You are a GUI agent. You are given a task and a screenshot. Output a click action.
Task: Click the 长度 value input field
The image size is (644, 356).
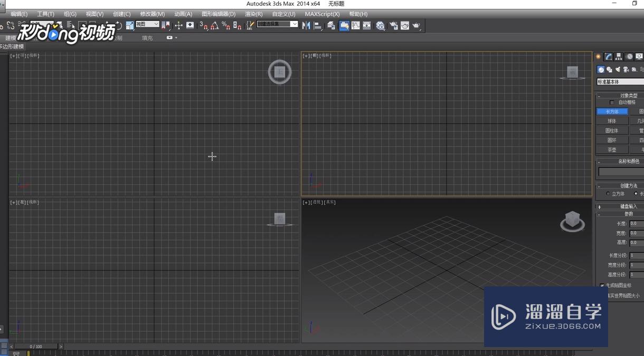(x=636, y=224)
